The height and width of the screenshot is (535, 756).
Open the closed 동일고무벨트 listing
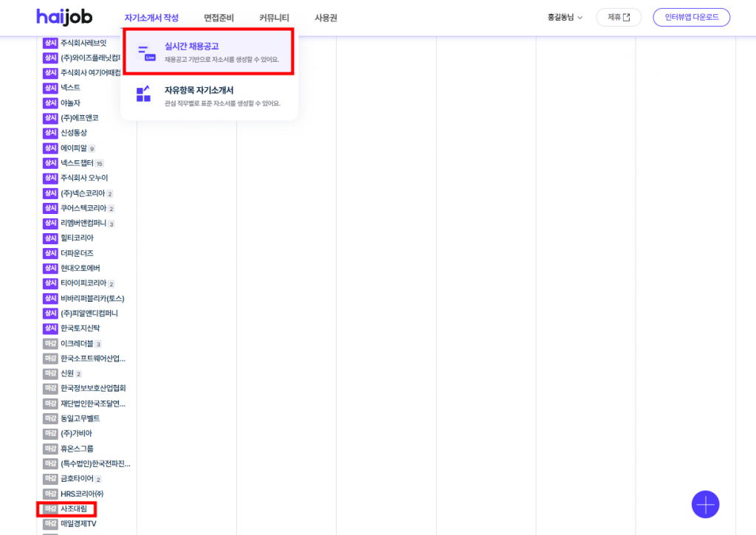click(80, 418)
